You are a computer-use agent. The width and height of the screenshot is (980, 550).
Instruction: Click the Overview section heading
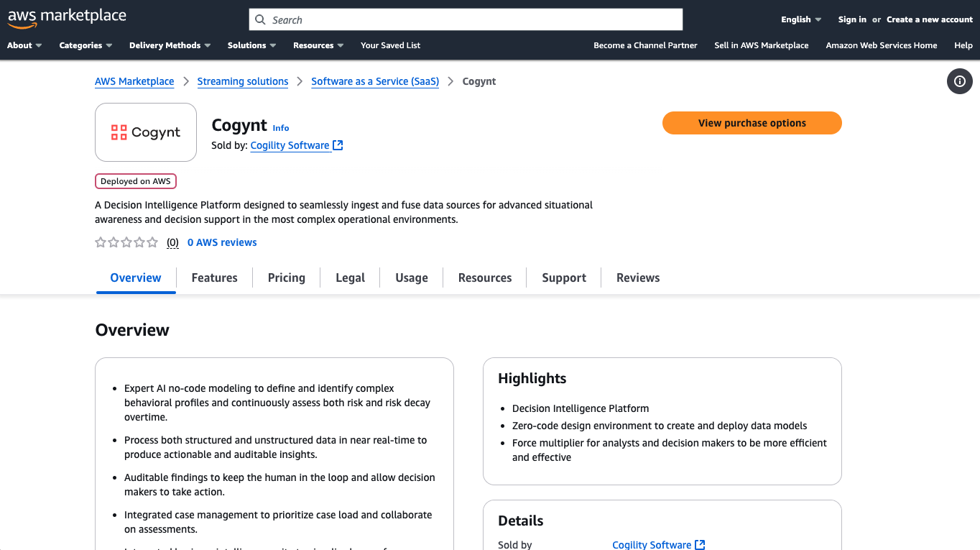coord(132,330)
